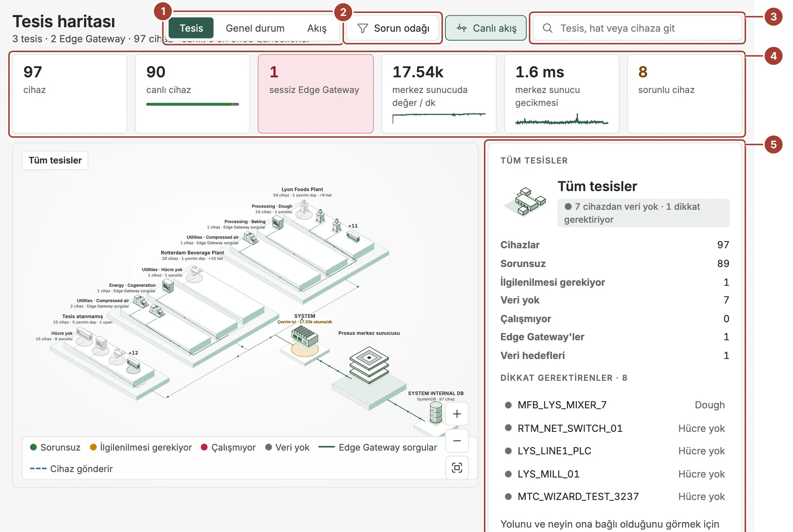Screen dimensions: 793x532
Task: Click the funnel icon in Sorun odağı
Action: pos(363,28)
